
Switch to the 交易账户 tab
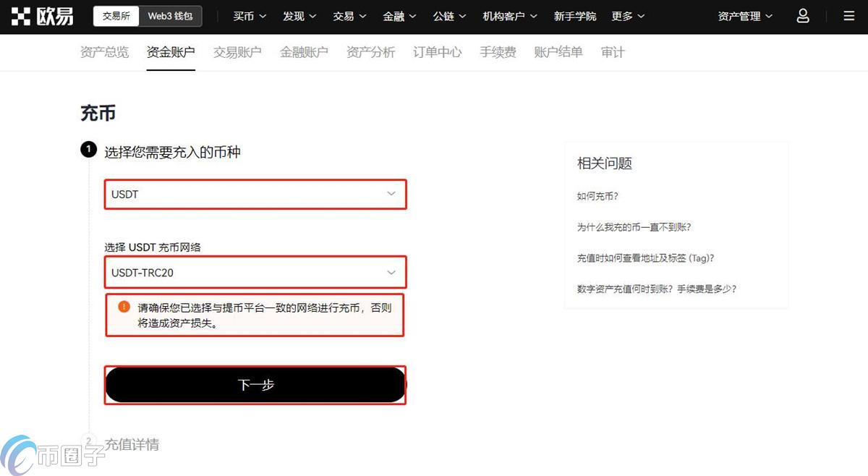(237, 51)
